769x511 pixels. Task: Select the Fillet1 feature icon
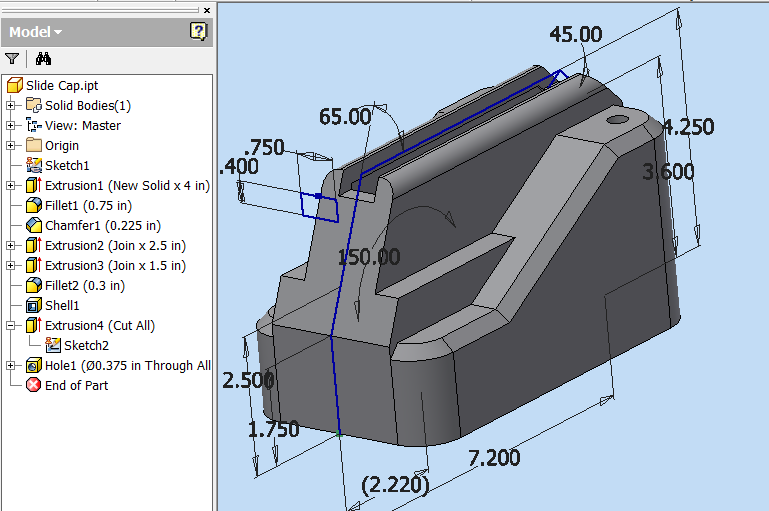pos(34,205)
